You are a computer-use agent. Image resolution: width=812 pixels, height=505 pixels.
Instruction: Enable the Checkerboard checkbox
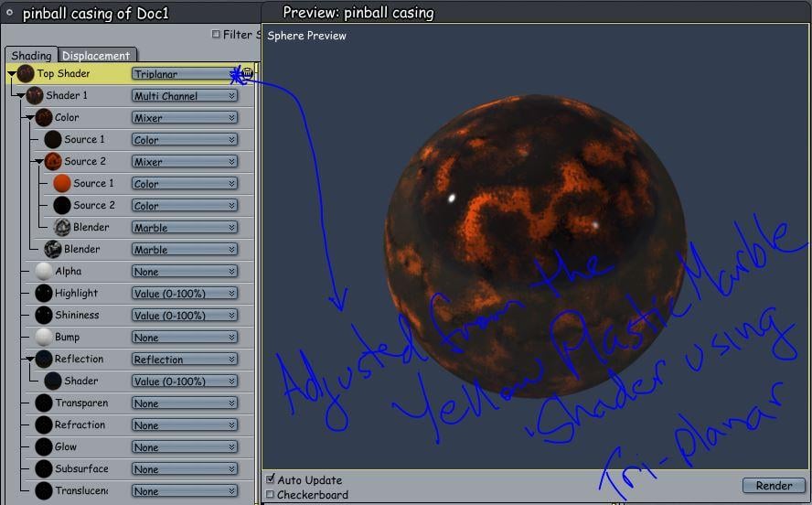pos(270,494)
